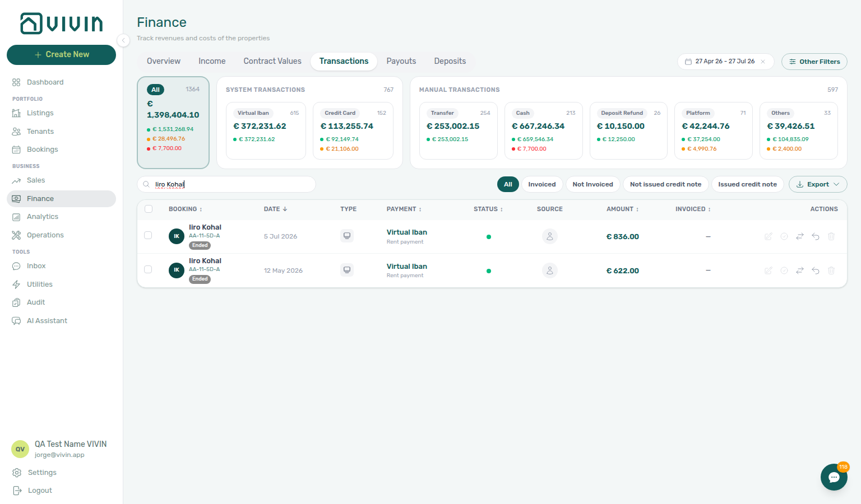The height and width of the screenshot is (504, 861).
Task: Open Operations section
Action: (61, 235)
